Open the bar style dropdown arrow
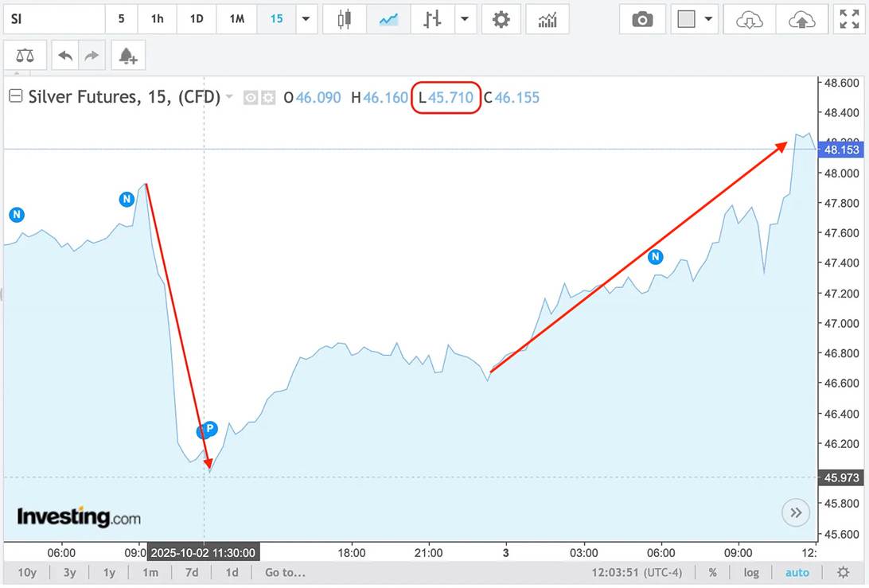Viewport: 869px width, 588px height. pyautogui.click(x=465, y=19)
